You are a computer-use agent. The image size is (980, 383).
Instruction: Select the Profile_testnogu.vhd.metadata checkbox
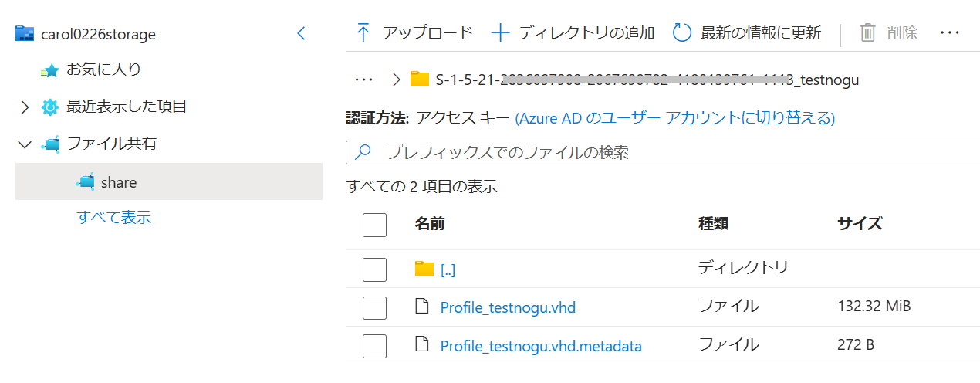pos(374,346)
